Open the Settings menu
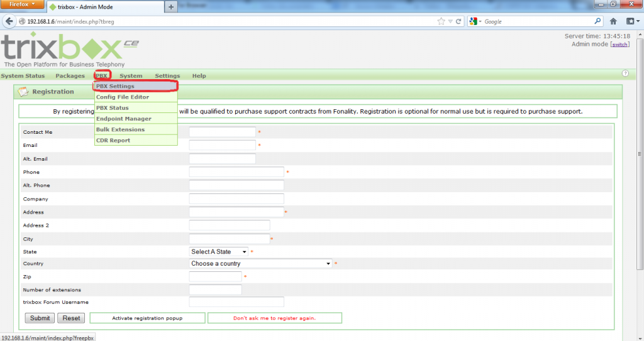This screenshot has width=644, height=341. tap(167, 76)
